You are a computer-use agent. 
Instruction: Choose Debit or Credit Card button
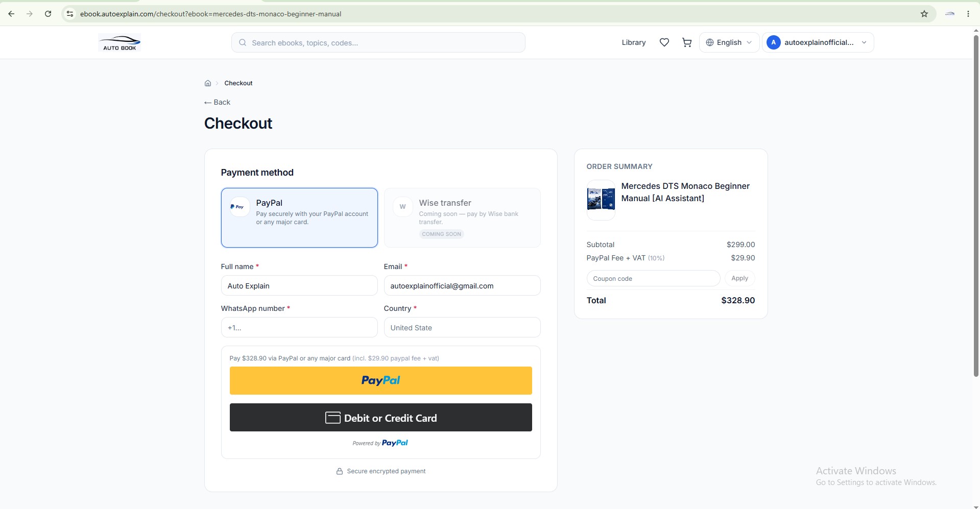tap(381, 418)
